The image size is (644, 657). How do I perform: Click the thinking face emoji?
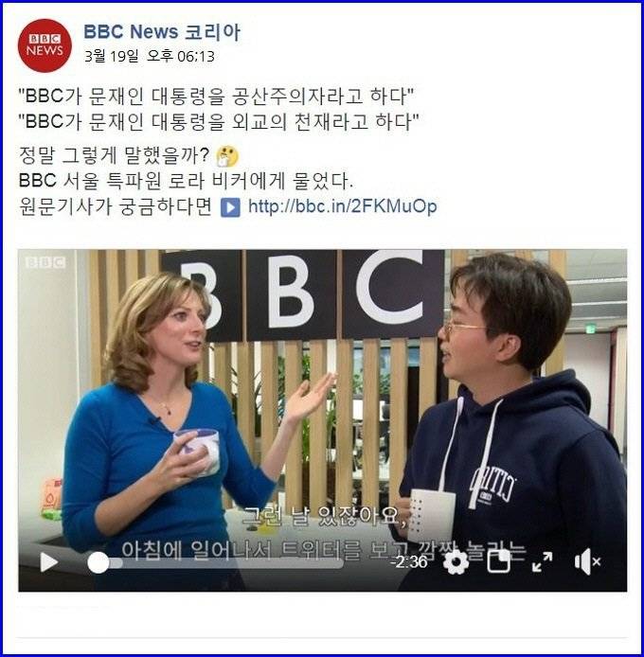227,156
